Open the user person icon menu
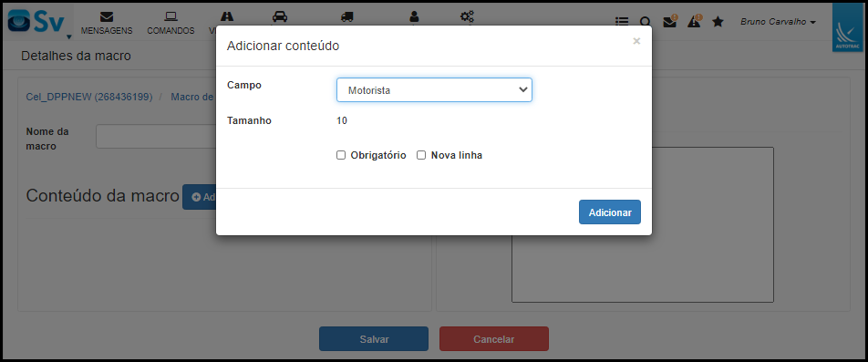The height and width of the screenshot is (362, 868). 414,17
